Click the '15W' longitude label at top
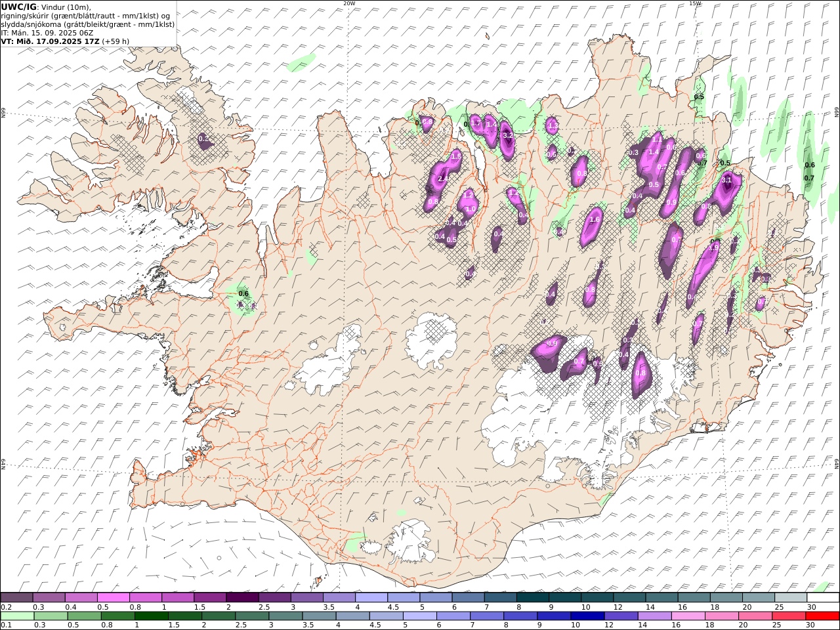The image size is (840, 630). point(694,3)
